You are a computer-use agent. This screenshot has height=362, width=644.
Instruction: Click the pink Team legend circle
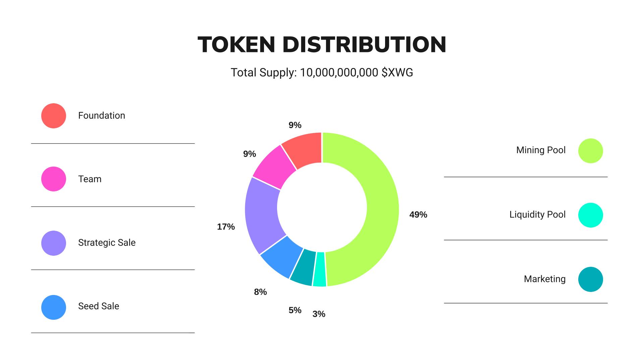pyautogui.click(x=54, y=179)
